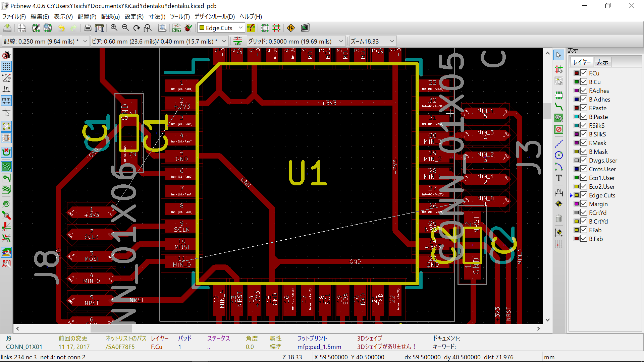Image resolution: width=644 pixels, height=362 pixels.
Task: Click the B.Cu green color swatch
Action: pos(576,82)
